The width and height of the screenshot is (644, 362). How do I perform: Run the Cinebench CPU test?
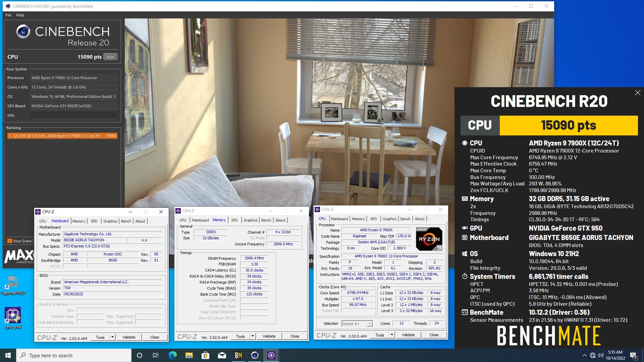pos(110,57)
